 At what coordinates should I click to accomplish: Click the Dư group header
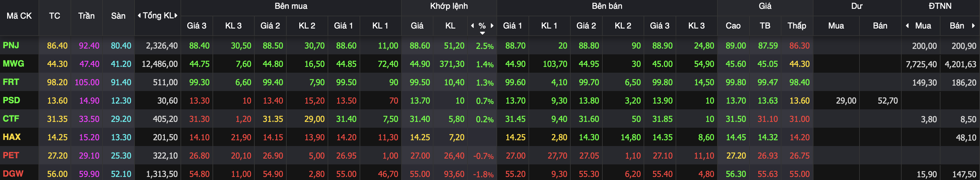[857, 6]
